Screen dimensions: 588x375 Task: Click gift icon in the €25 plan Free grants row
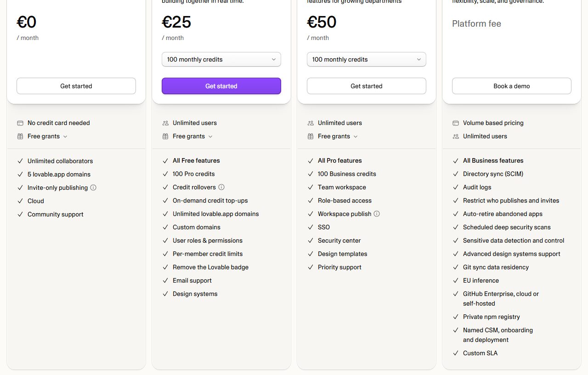165,136
